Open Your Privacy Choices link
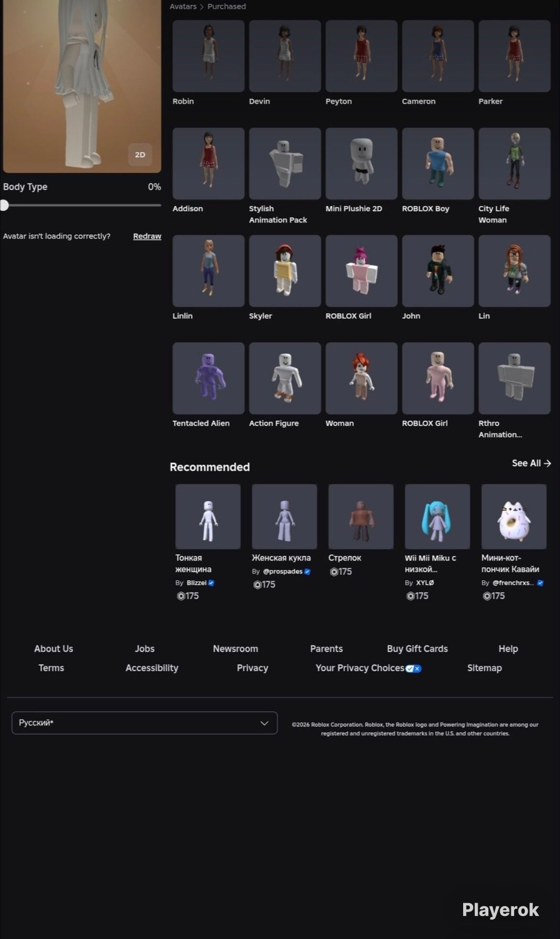This screenshot has height=939, width=560. pyautogui.click(x=368, y=668)
